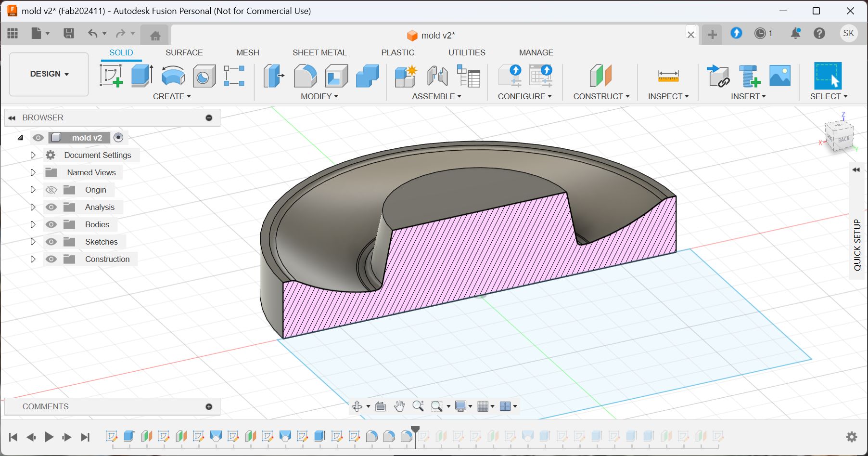Jump to timeline end
This screenshot has height=456, width=868.
[x=85, y=437]
